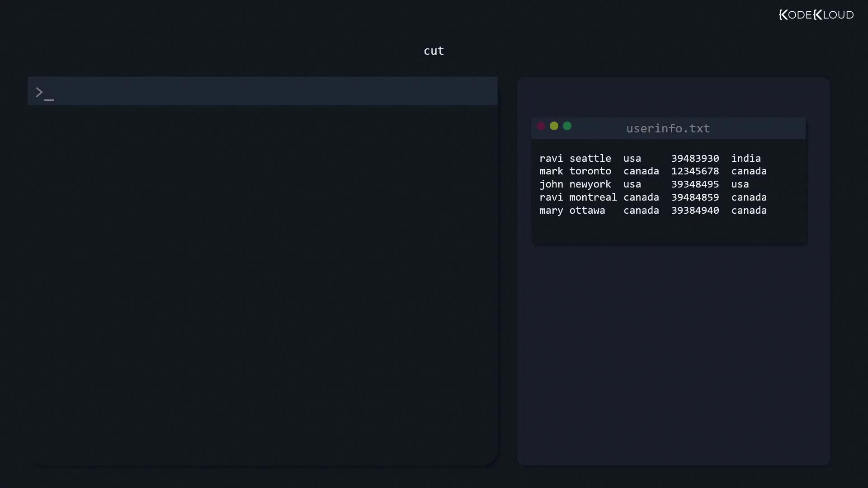Click "mary" in the last row
The image size is (868, 488).
click(551, 211)
